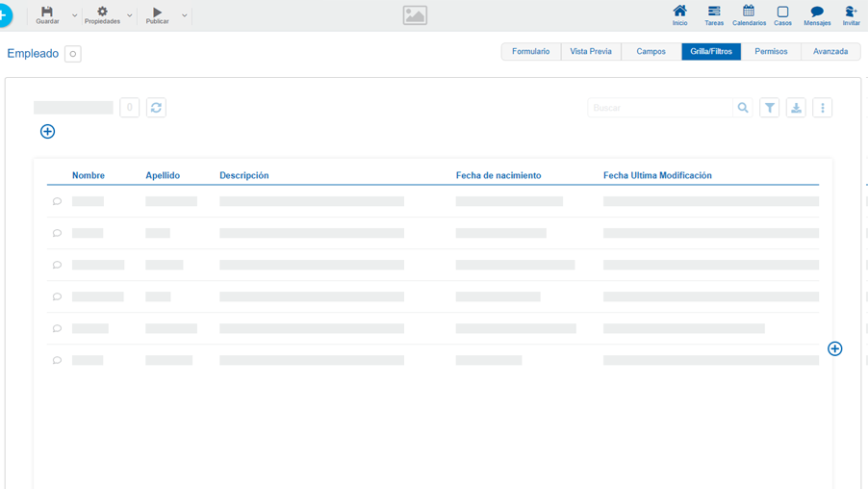This screenshot has height=489, width=868.
Task: Click the Propiedades gear icon
Action: coord(102,12)
